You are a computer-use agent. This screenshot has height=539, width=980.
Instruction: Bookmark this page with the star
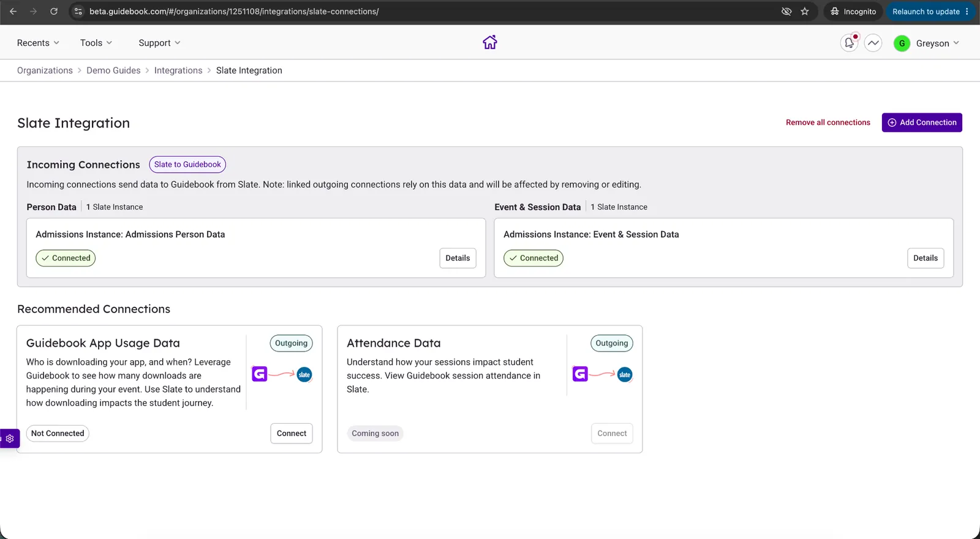pyautogui.click(x=805, y=12)
